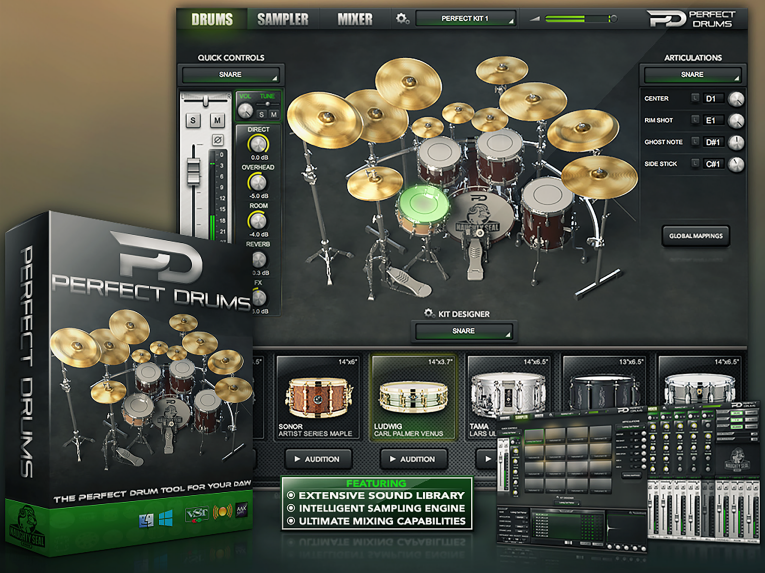Open the Perfect Kit 1 preset dropdown
The height and width of the screenshot is (573, 765).
pyautogui.click(x=465, y=19)
